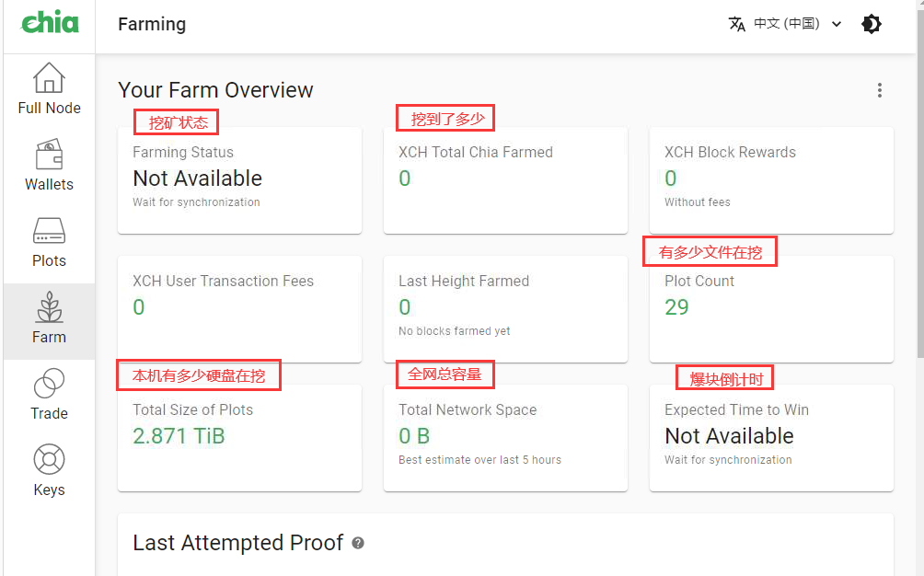924x576 pixels.
Task: Click the Last Attempted Proof help icon
Action: click(x=358, y=543)
